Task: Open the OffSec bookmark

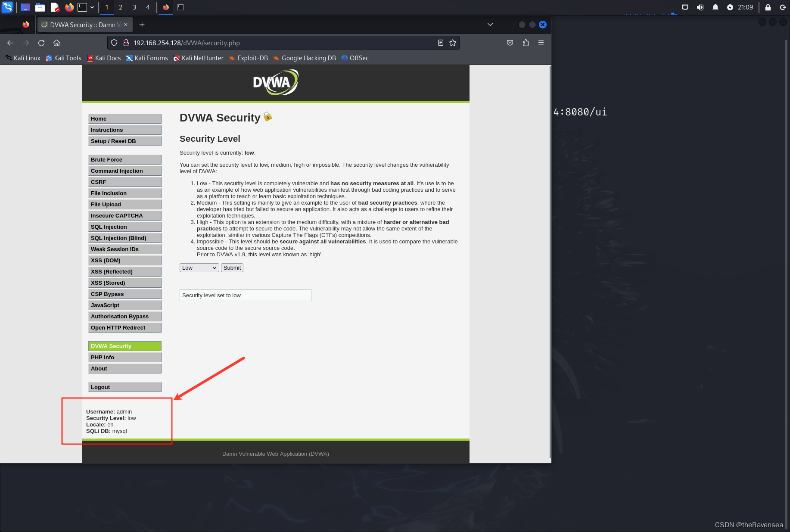Action: [x=355, y=58]
